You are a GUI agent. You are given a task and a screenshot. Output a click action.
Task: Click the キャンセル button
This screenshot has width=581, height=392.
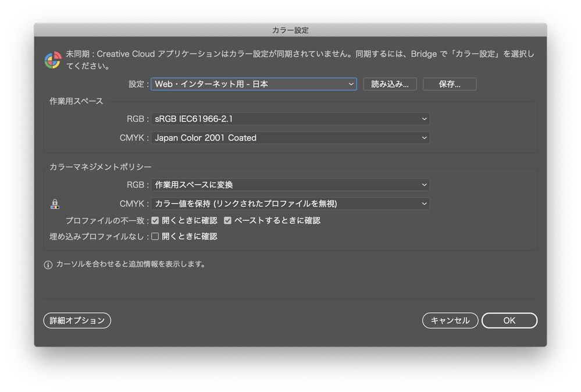450,320
